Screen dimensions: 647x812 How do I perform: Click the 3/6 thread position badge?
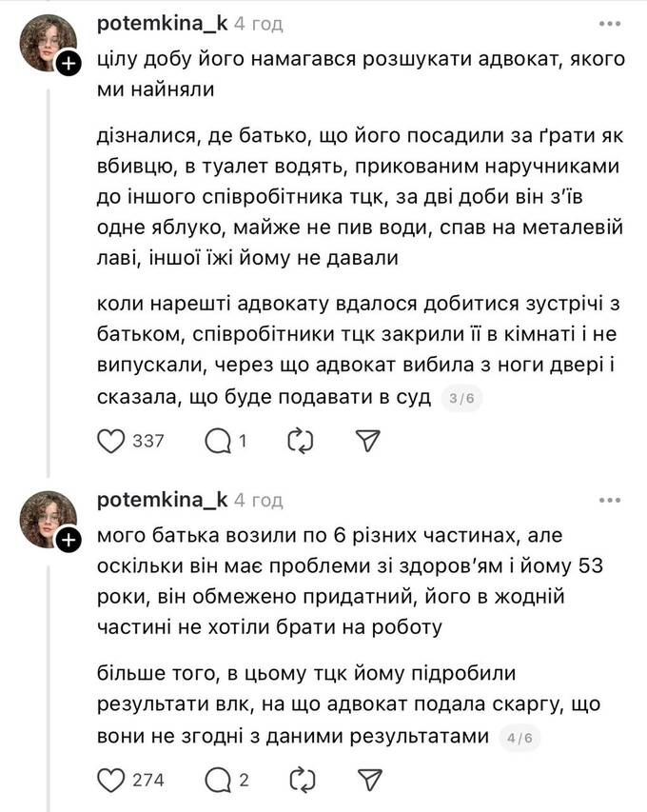[x=461, y=399]
